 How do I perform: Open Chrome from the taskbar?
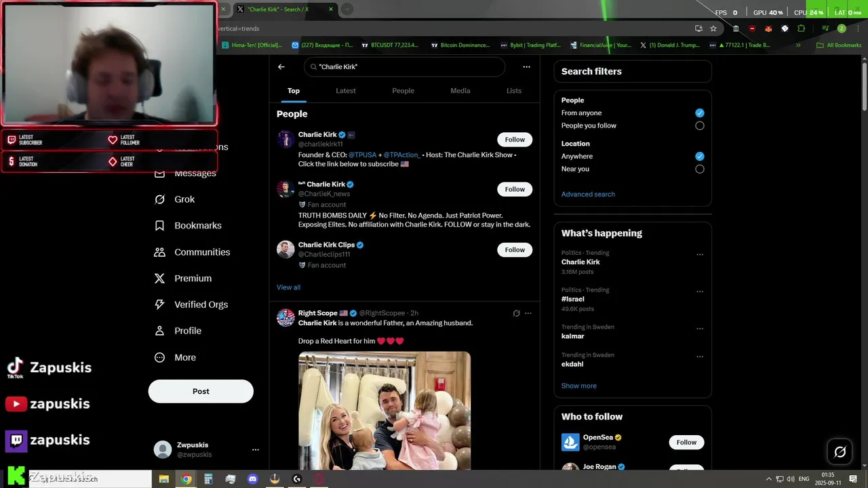click(186, 479)
